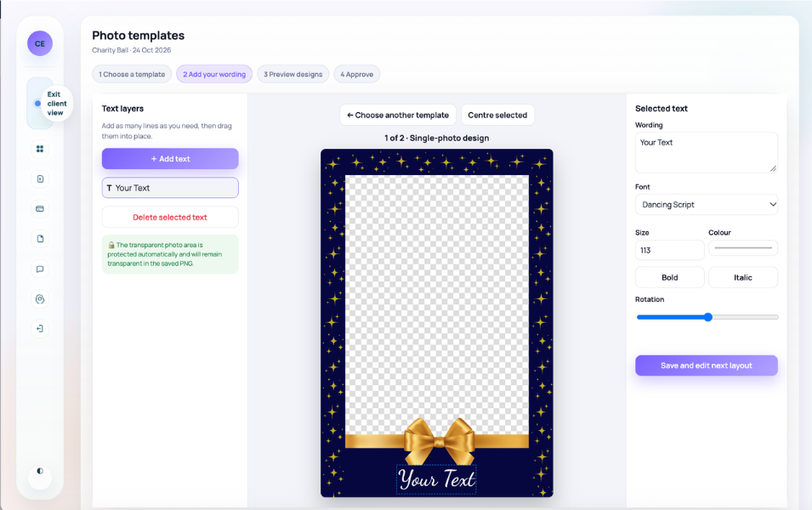Toggle dark mode contrast icon
The width and height of the screenshot is (812, 510).
[40, 471]
